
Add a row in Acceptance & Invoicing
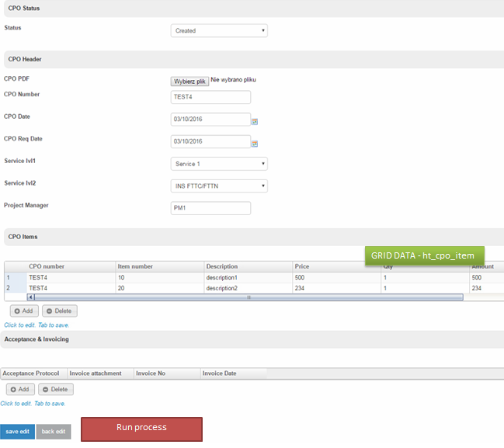point(19,389)
